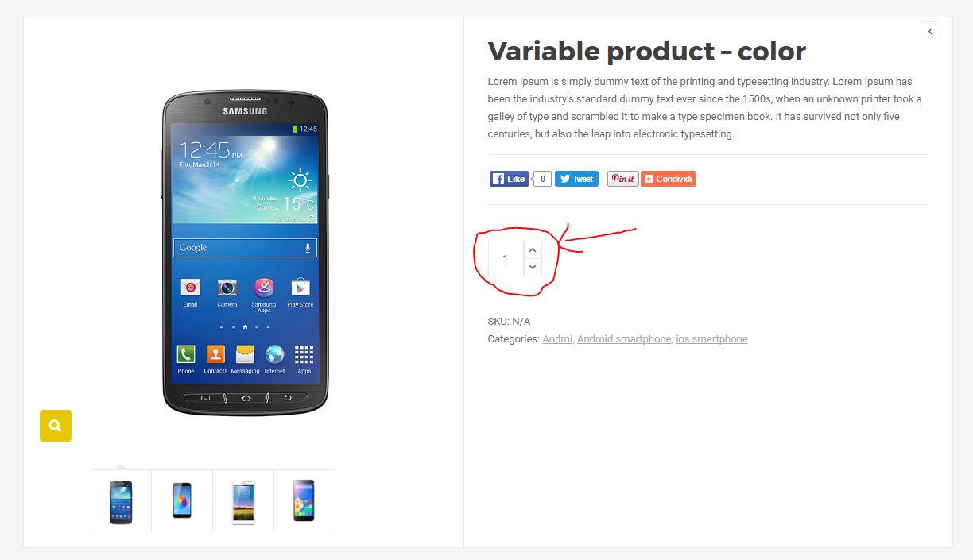Click the Facebook Like button
This screenshot has width=973, height=560.
point(509,179)
